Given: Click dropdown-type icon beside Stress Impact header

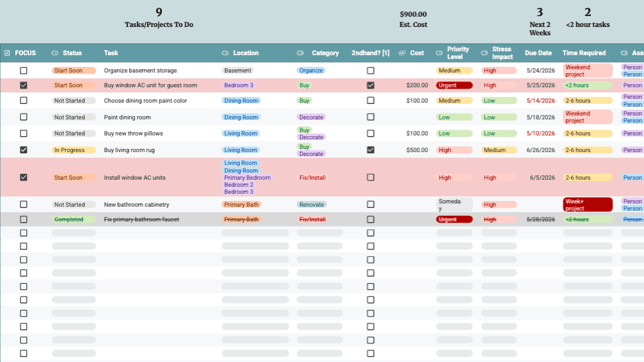Looking at the screenshot, I should click(484, 53).
